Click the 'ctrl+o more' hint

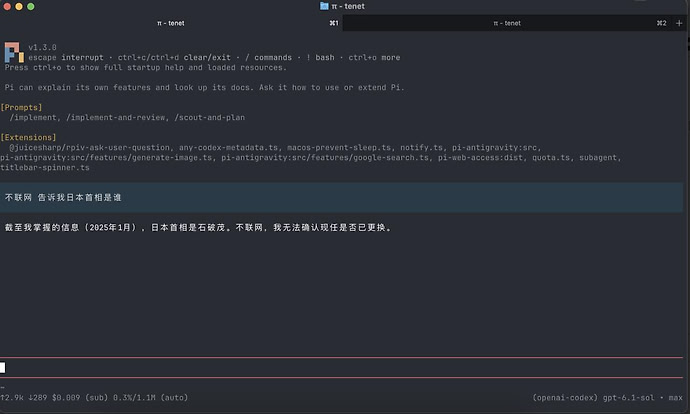pyautogui.click(x=374, y=57)
